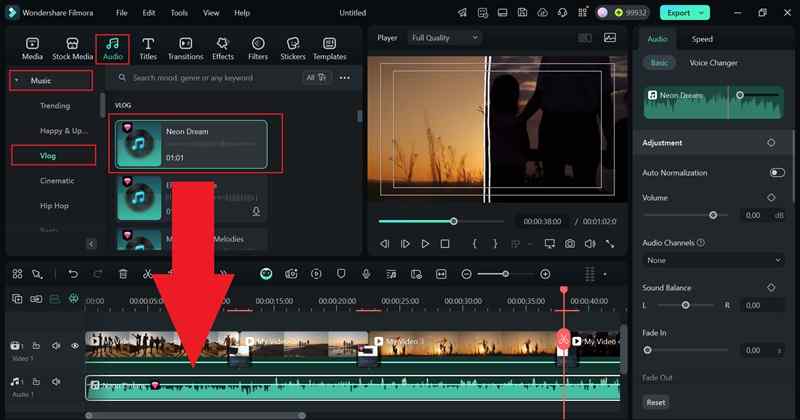This screenshot has width=800, height=420.
Task: Select the Trending music category
Action: 55,106
